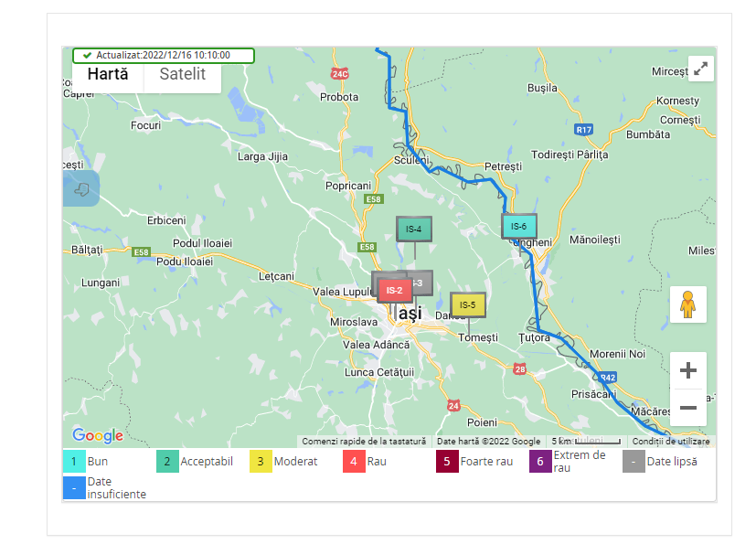Click the IS-2 red station marker
This screenshot has height=555, width=756.
[x=394, y=290]
